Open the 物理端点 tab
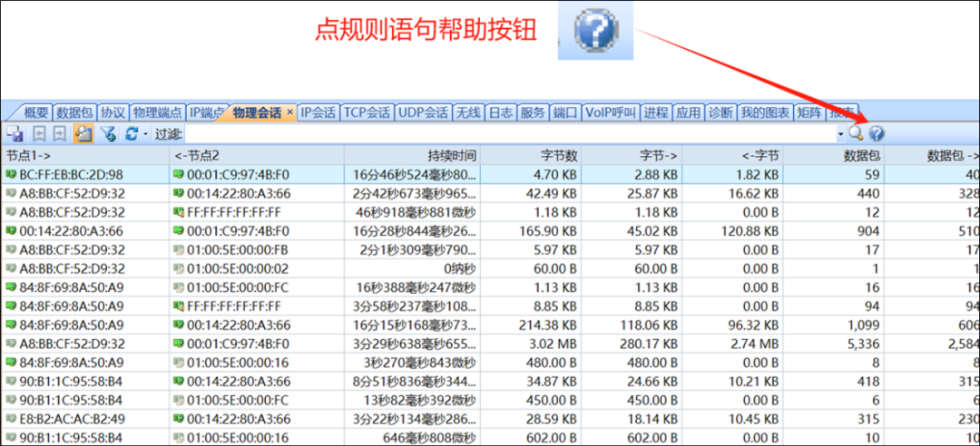The image size is (980, 446). pos(157,113)
